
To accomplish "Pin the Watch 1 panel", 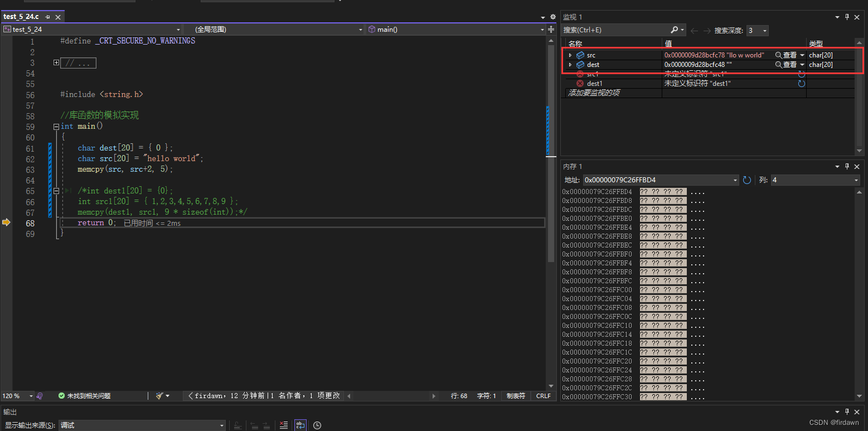I will point(847,17).
